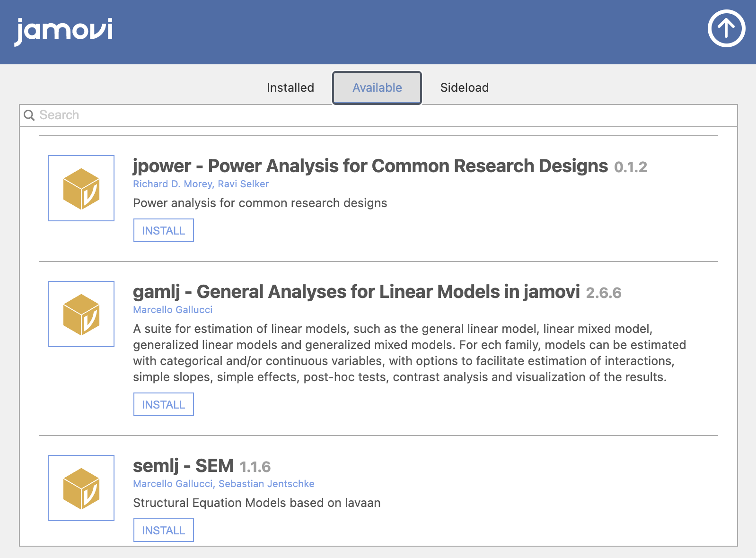Click the jpower Power Analysis title
Viewport: 756px width, 558px height.
[x=370, y=166]
